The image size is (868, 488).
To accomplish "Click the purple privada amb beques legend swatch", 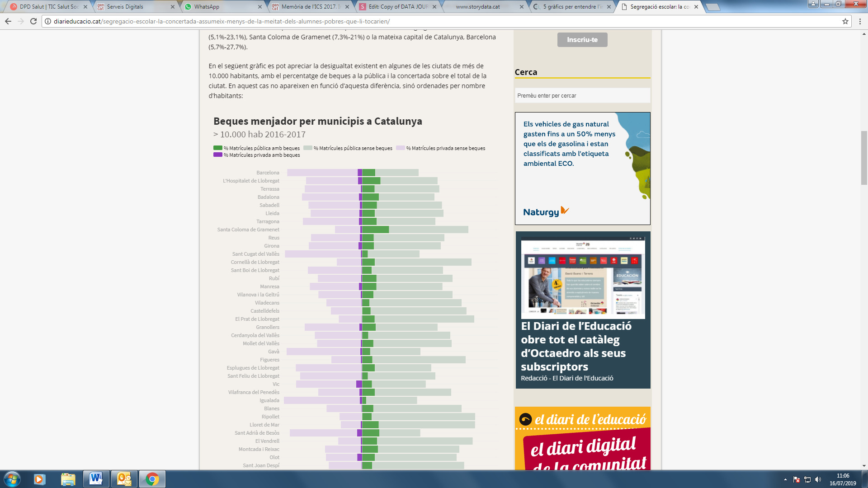I will pos(218,155).
